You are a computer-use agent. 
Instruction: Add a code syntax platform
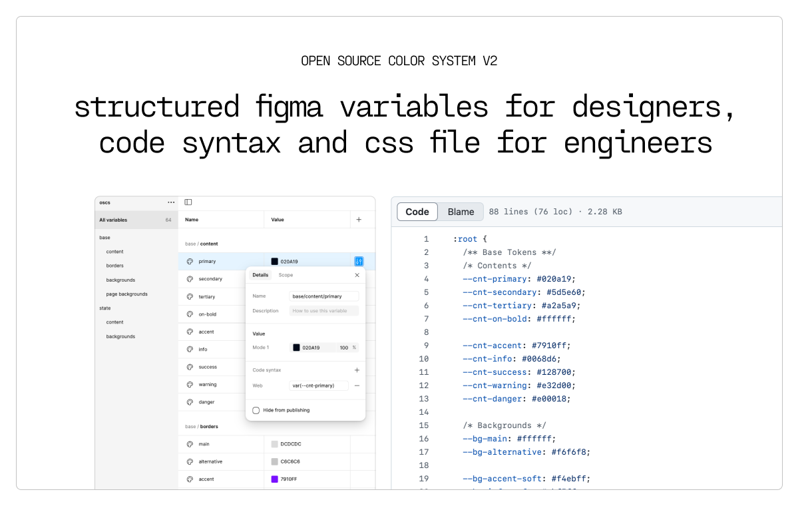(357, 370)
